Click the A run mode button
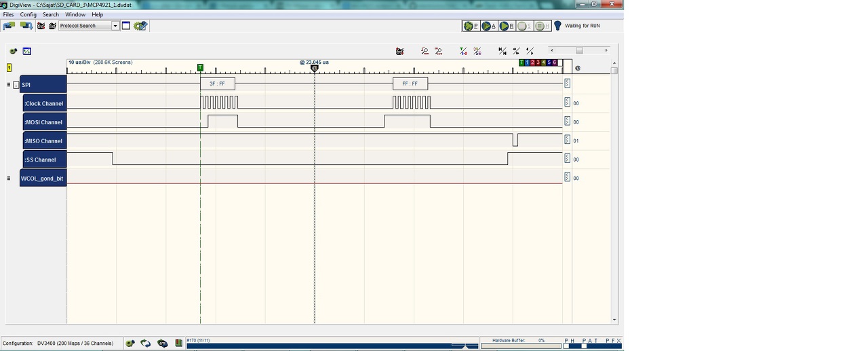The width and height of the screenshot is (868, 351). pos(489,26)
